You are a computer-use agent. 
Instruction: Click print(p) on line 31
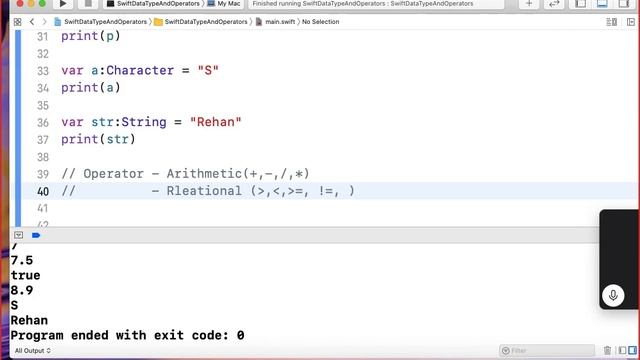coord(91,36)
